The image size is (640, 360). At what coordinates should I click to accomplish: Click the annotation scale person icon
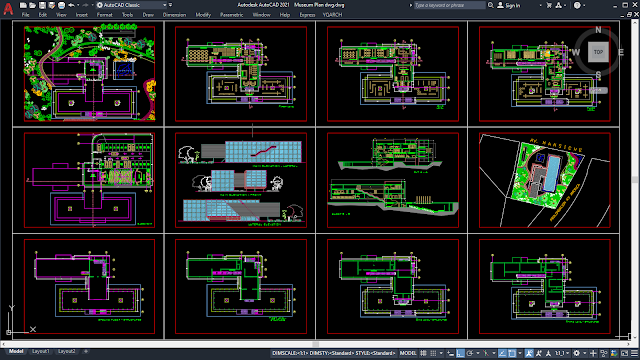(548, 353)
